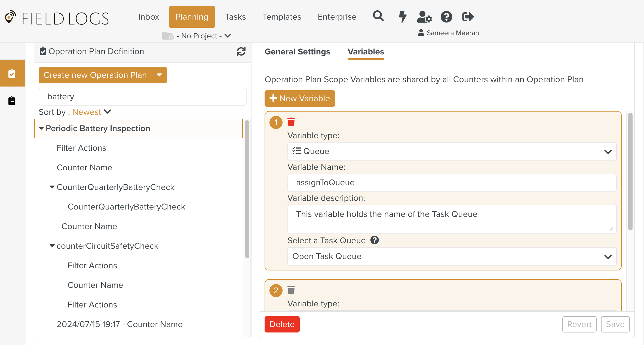Collapse counterCircuitSafetyCheck tree node

tap(52, 246)
